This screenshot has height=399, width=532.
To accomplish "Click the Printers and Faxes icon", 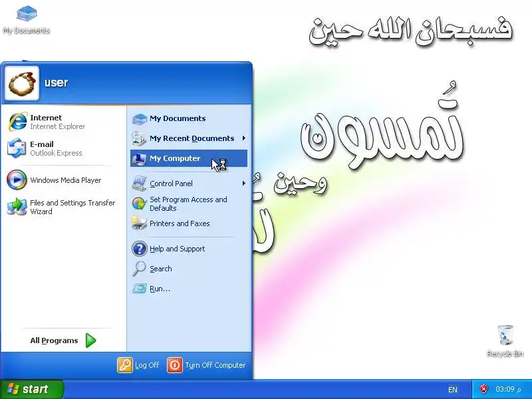I will point(139,223).
